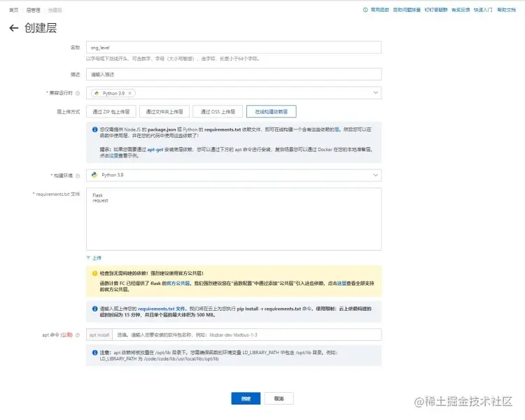This screenshot has height=420, width=525.
Task: Click the help icon next to 构建环境
Action: pyautogui.click(x=78, y=176)
